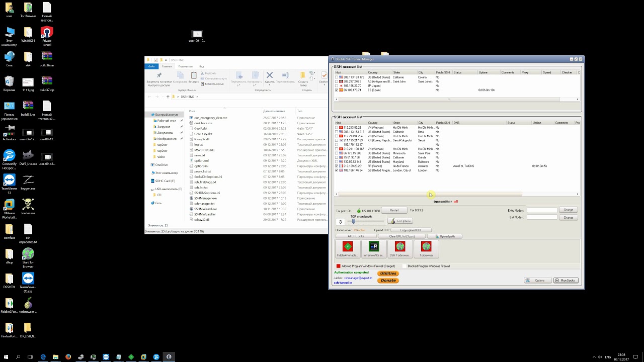Check the box for host 208.113.163.173
The width and height of the screenshot is (644, 362).
(337, 77)
